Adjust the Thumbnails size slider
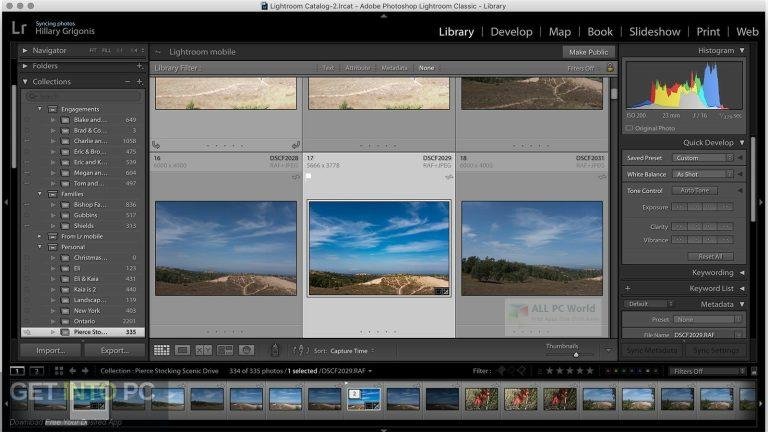The height and width of the screenshot is (432, 768). click(576, 354)
